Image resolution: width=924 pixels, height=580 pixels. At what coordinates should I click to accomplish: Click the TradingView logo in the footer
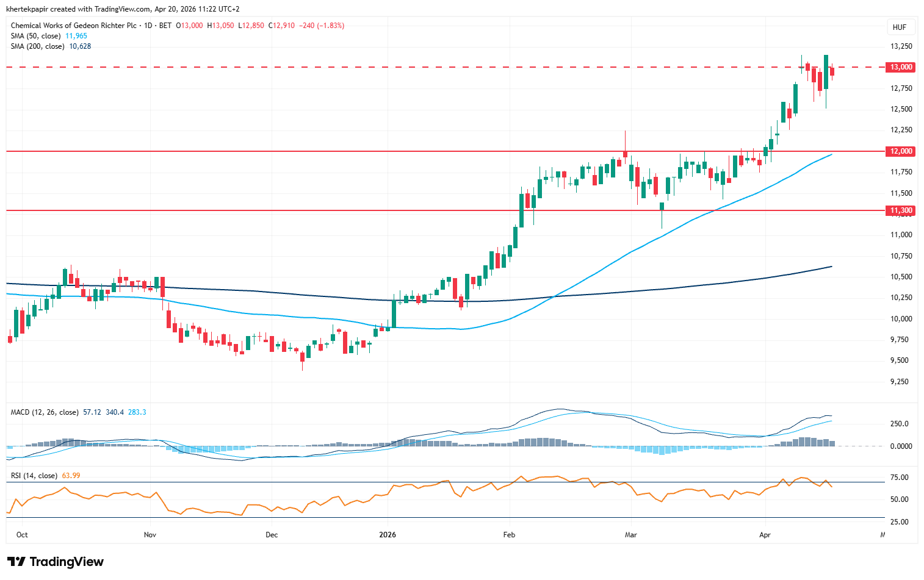[56, 562]
